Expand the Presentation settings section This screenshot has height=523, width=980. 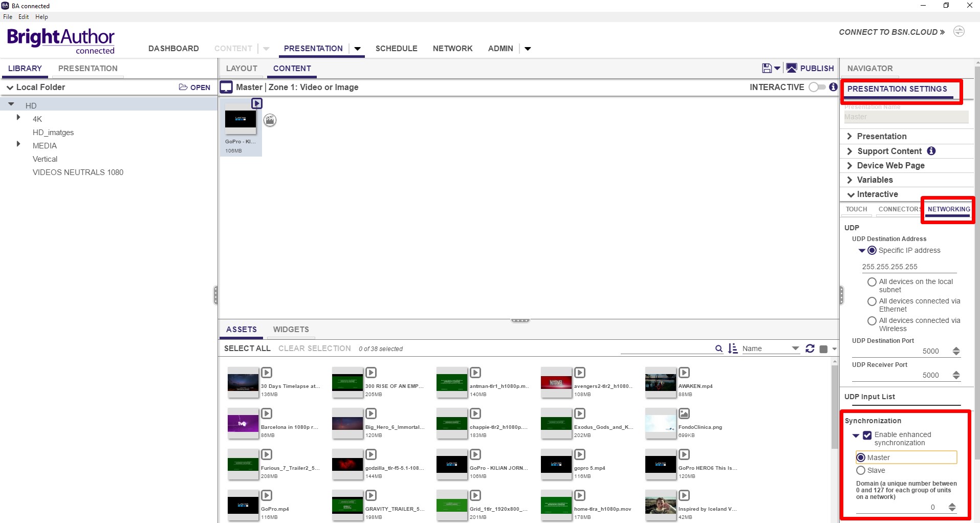click(850, 136)
